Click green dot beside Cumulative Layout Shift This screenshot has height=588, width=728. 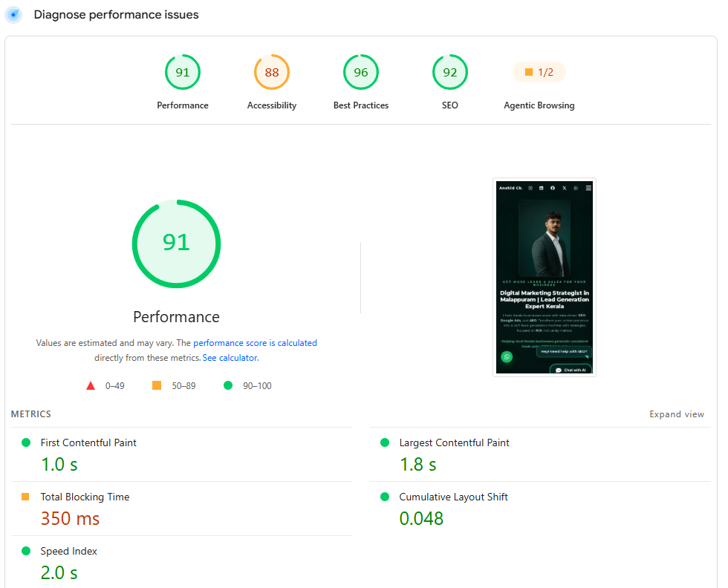tap(385, 497)
